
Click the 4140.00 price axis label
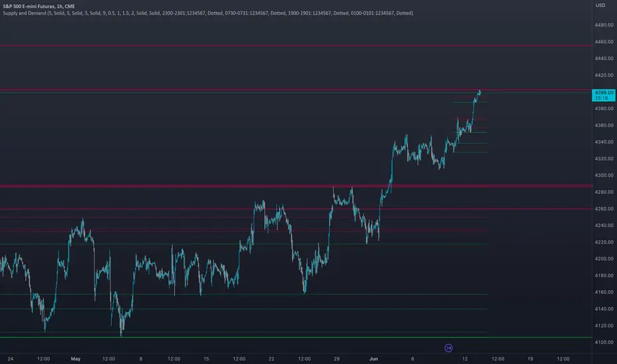point(604,309)
